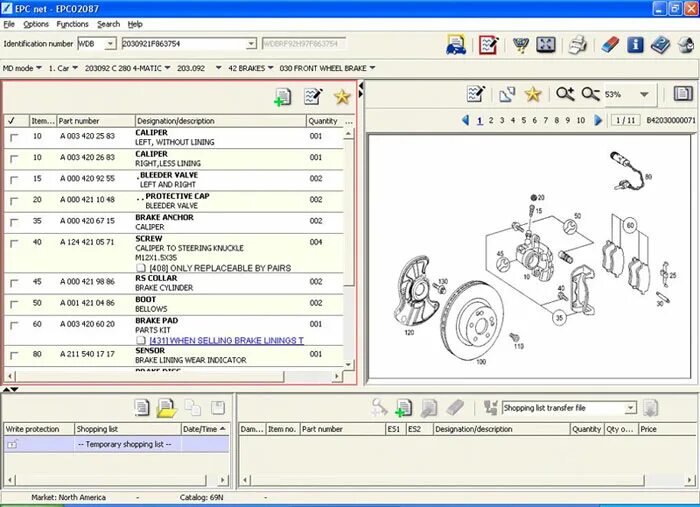Sort shopping lists by Date/Time header
The height and width of the screenshot is (507, 700).
(x=205, y=429)
